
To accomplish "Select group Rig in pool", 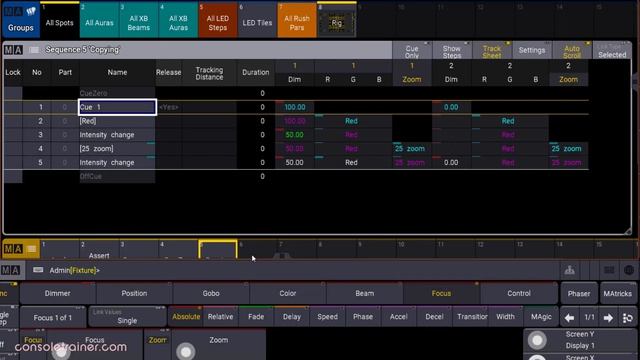I will pos(336,20).
